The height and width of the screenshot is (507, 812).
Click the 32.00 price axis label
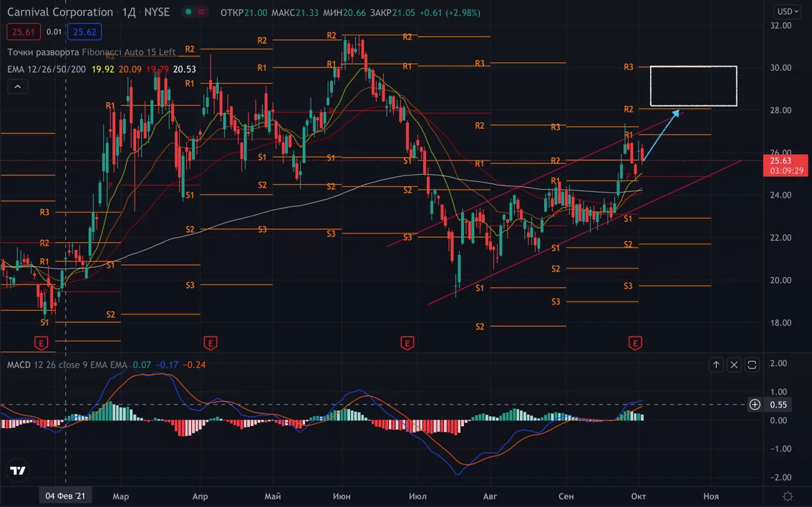(781, 25)
